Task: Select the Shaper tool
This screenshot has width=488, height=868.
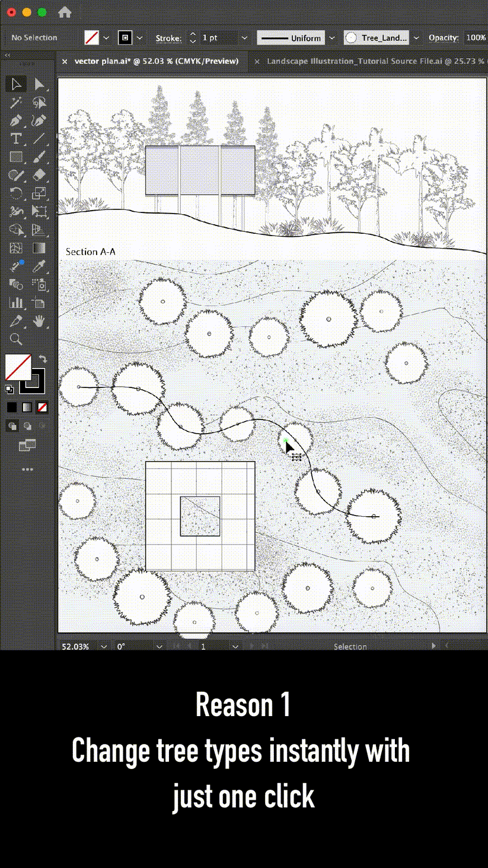Action: pos(16,176)
